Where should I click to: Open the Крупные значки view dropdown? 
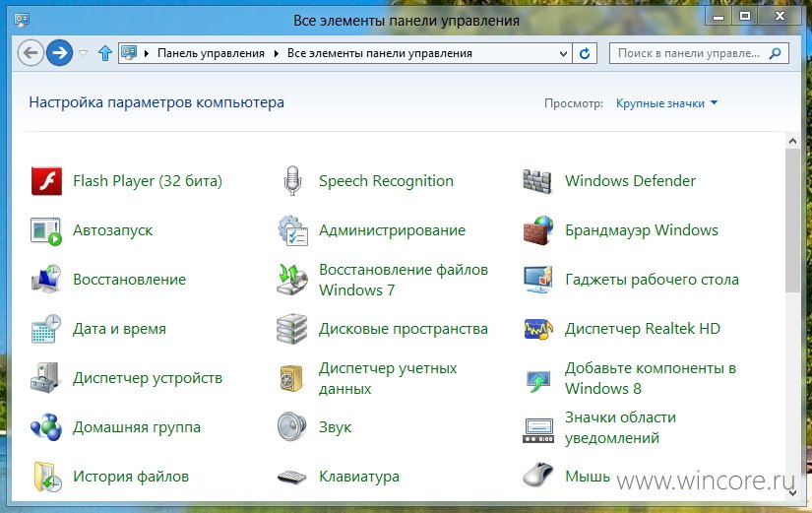(666, 103)
